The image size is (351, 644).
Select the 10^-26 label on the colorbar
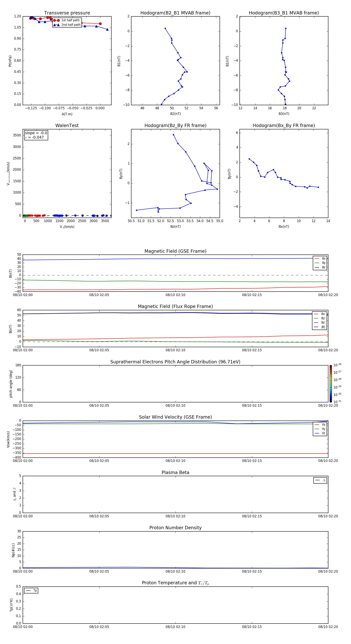click(337, 365)
